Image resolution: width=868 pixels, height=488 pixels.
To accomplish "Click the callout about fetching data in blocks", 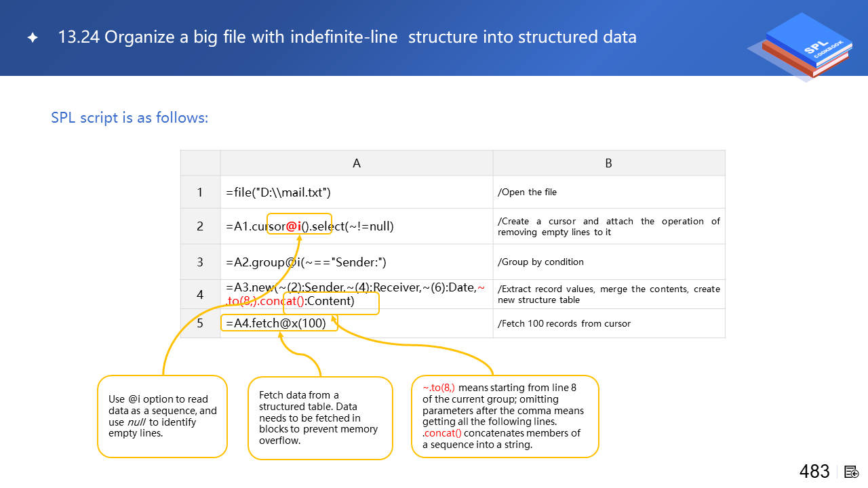I will pos(320,418).
